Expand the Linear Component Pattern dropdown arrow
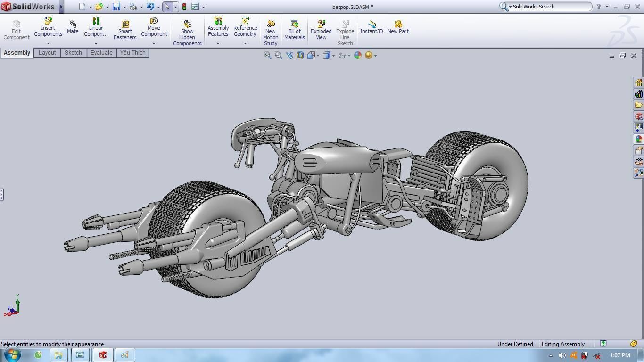The image size is (644, 362). pyautogui.click(x=96, y=43)
